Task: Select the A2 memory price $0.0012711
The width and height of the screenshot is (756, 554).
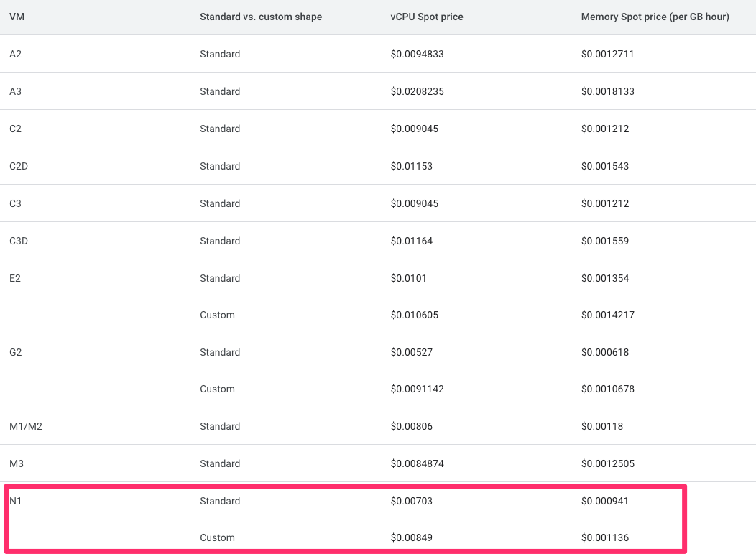Action: coord(607,54)
